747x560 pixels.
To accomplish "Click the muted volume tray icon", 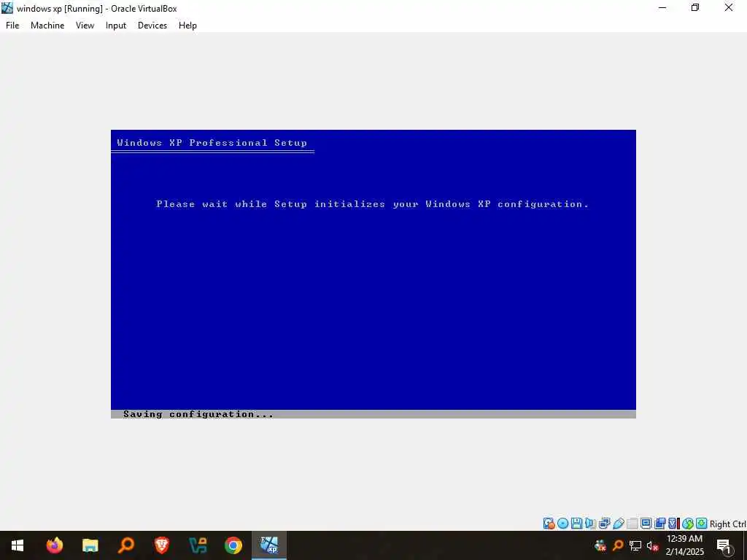I will pos(652,545).
